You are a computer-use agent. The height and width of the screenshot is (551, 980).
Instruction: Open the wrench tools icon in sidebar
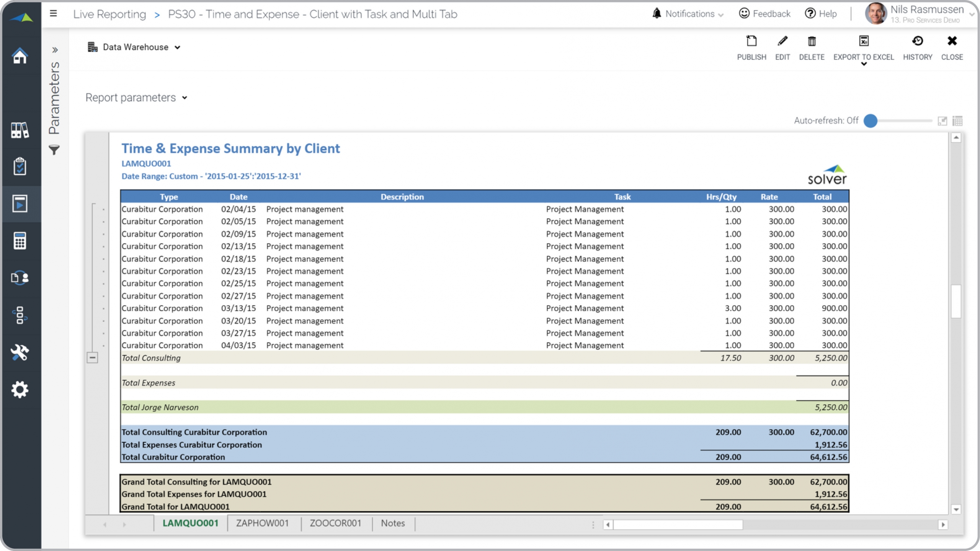tap(20, 352)
